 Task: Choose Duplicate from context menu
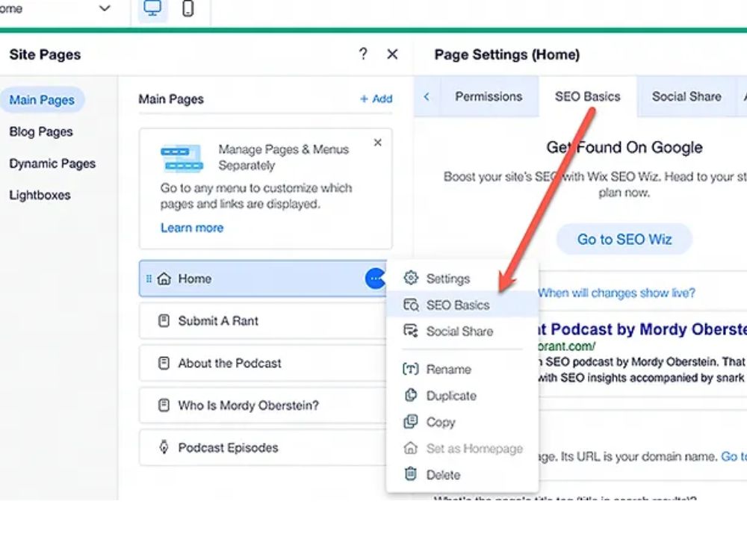pyautogui.click(x=462, y=396)
